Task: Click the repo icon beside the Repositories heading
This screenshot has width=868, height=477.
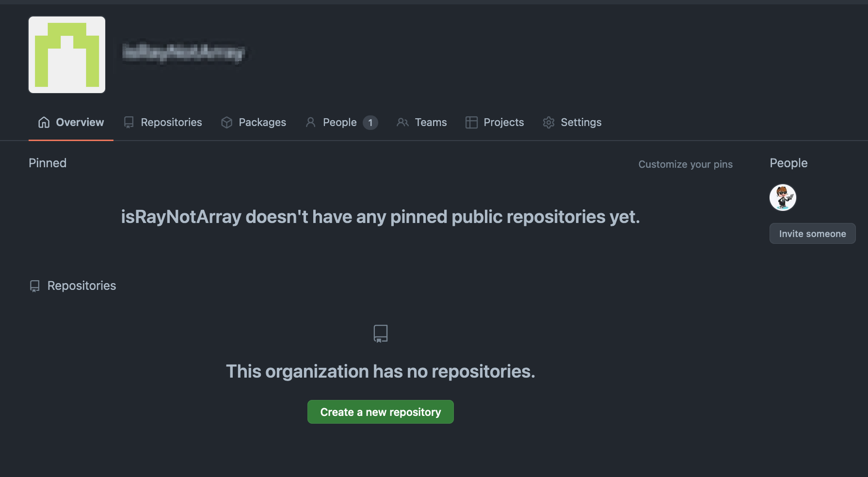Action: 34,286
